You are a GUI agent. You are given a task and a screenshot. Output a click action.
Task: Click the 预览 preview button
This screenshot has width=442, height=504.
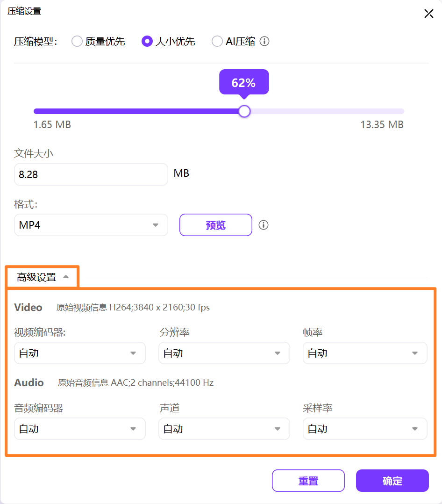pos(215,225)
